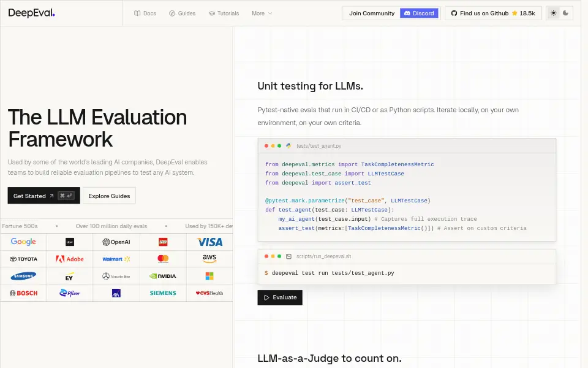The width and height of the screenshot is (588, 368).
Task: Open Find us on Github link
Action: pos(493,13)
